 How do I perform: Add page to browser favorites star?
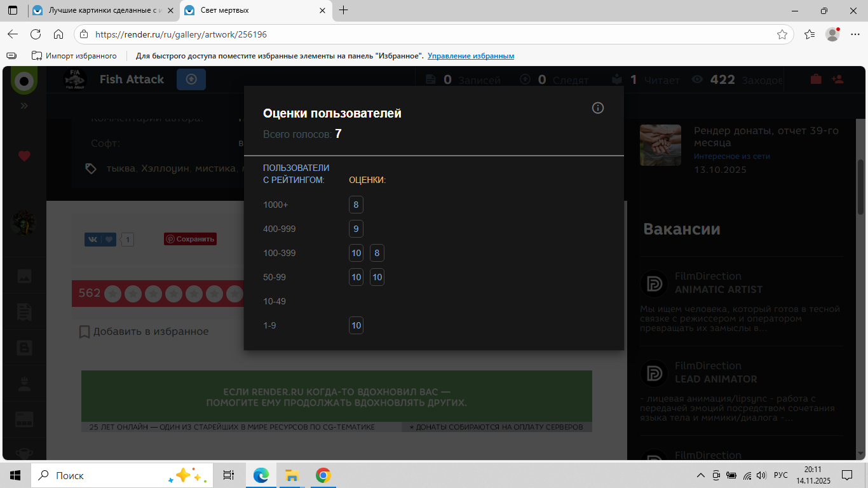click(x=782, y=34)
